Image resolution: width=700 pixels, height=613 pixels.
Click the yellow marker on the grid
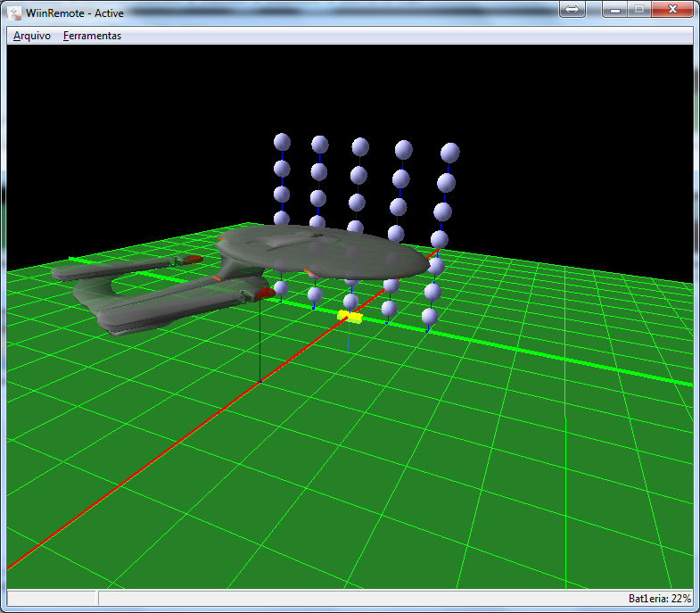(x=350, y=317)
